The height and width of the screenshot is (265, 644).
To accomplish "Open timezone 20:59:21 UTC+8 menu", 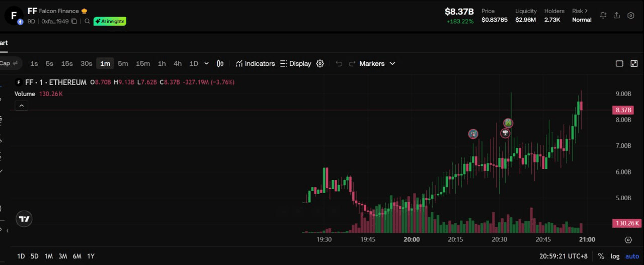I will 563,256.
